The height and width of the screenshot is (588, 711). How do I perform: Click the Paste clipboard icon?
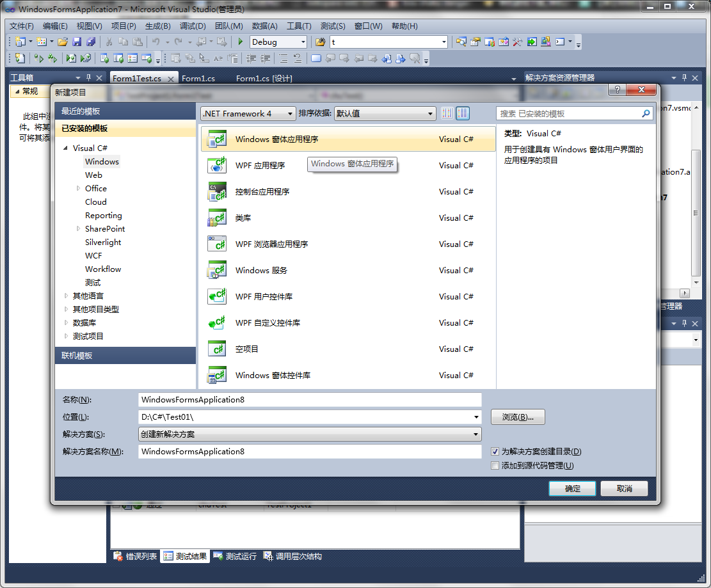(x=138, y=42)
